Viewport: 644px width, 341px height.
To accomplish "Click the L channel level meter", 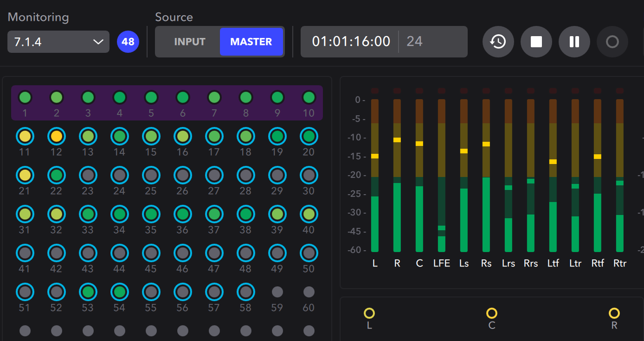I will [x=375, y=175].
